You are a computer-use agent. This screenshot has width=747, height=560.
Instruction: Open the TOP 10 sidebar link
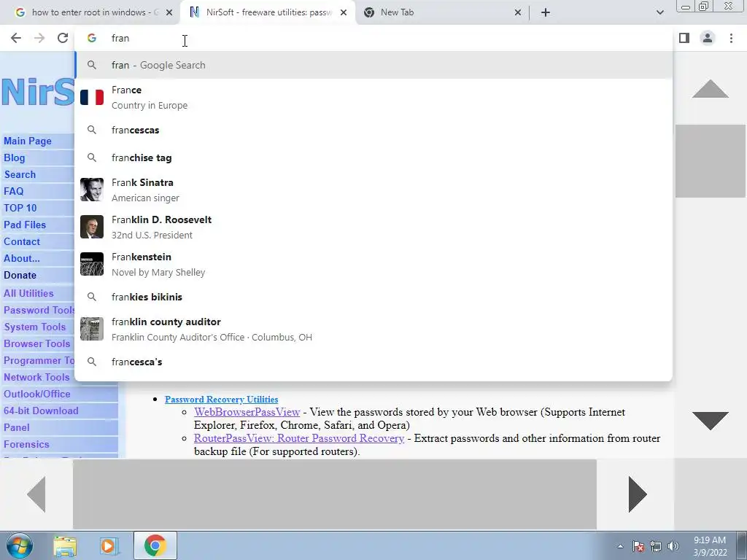[x=20, y=208]
